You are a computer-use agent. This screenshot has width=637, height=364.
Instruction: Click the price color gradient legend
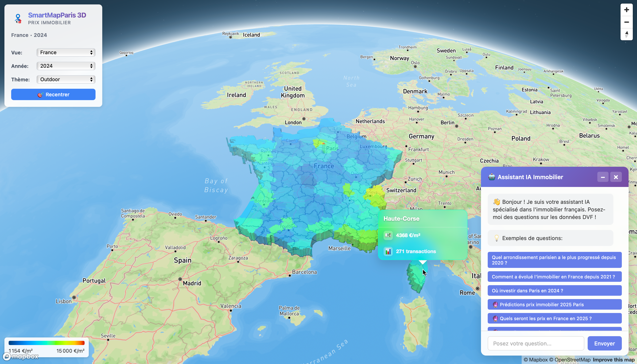pos(47,343)
